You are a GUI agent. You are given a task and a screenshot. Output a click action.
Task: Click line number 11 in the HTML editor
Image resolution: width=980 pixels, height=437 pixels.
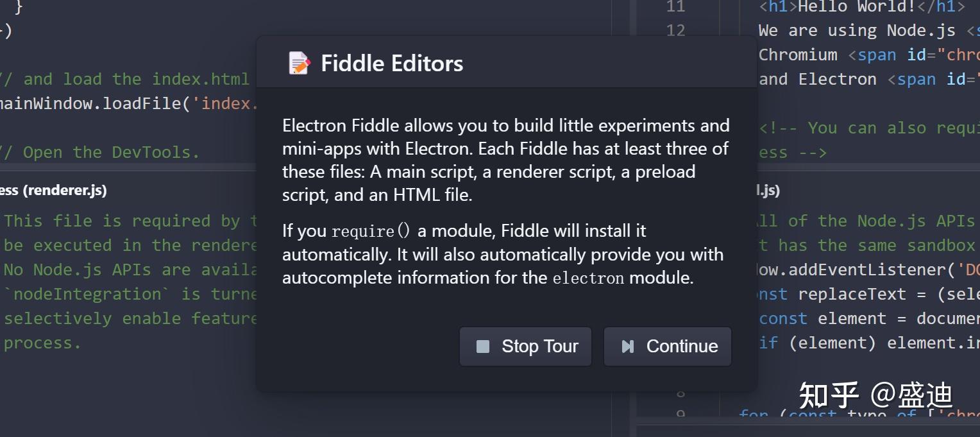(x=676, y=8)
